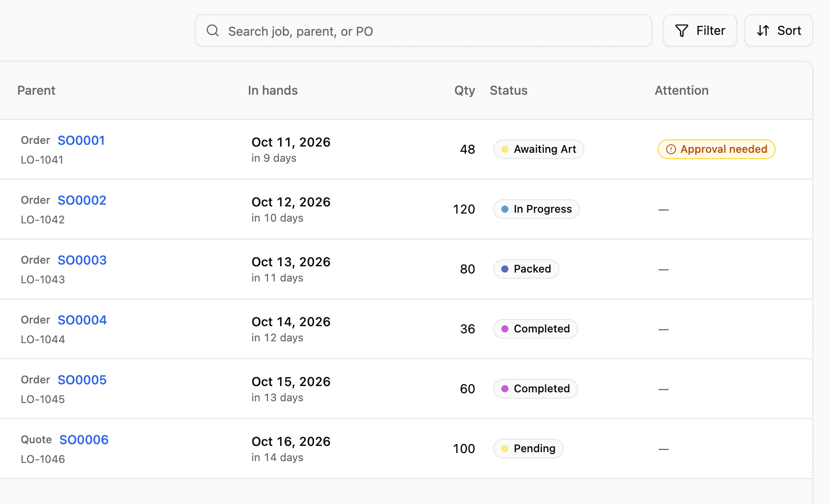
Task: Click the LO-1041 reference text
Action: (x=42, y=160)
